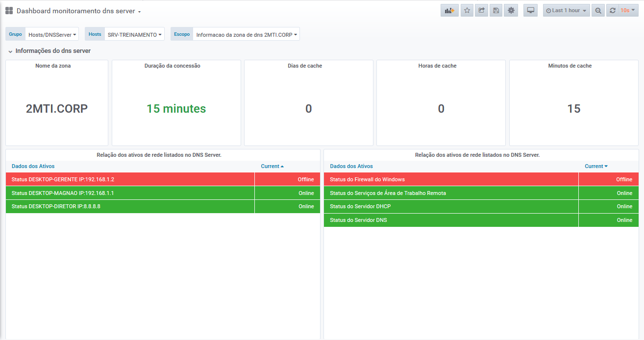The width and height of the screenshot is (644, 340).
Task: Click the 2MTI.CORP zone name value
Action: [x=57, y=109]
